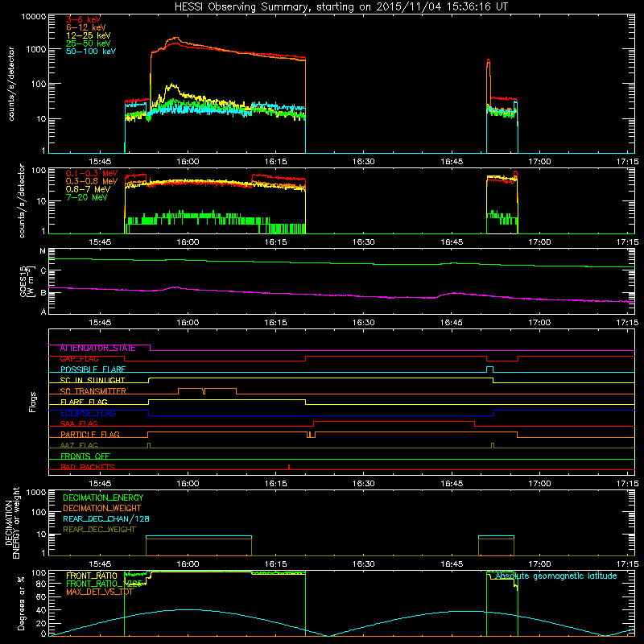The image size is (644, 644).
Task: Click the GOES15 axis label
Action: tap(23, 281)
